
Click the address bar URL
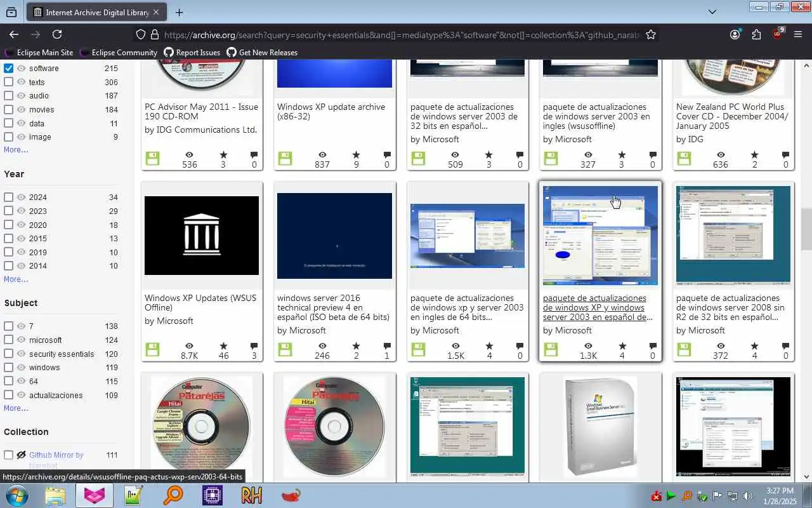402,35
